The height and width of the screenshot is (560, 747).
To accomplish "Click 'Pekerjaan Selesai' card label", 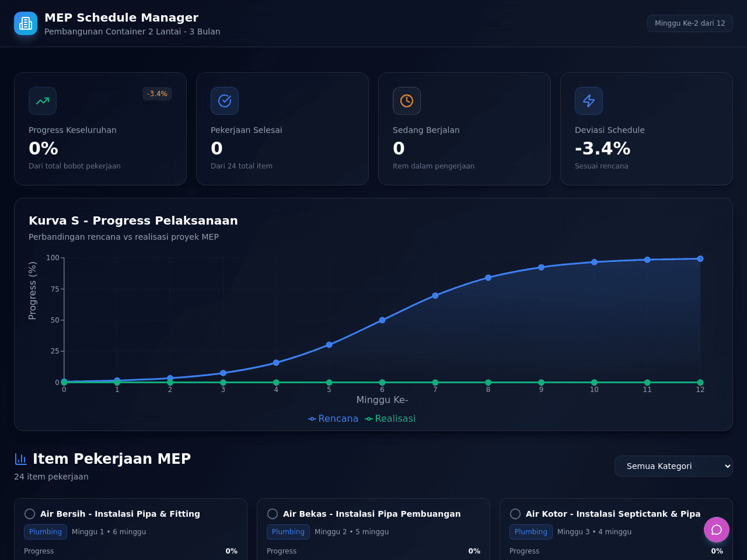I will pyautogui.click(x=246, y=130).
